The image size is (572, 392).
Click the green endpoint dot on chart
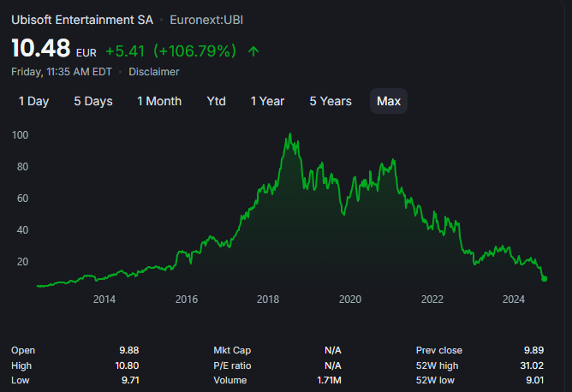pos(544,278)
